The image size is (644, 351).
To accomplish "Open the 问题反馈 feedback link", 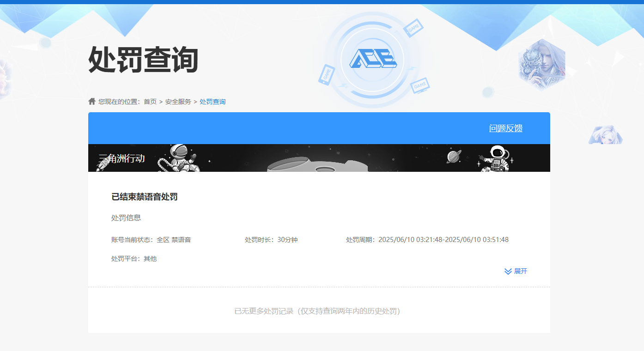I will point(506,128).
